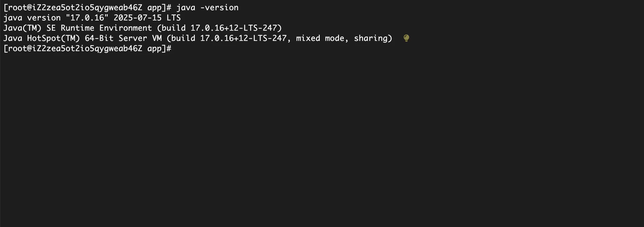Click "java version" at the output start
Viewport: 644px width, 227px height.
coord(32,18)
